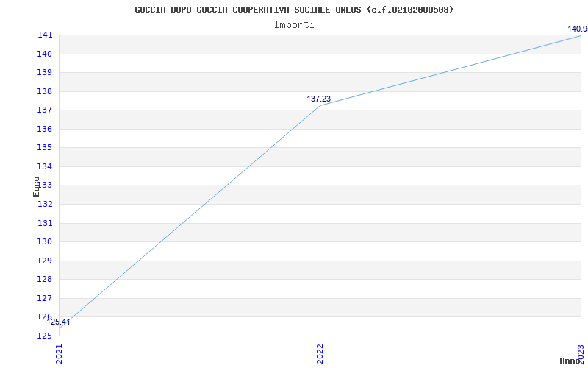Click the 125 y-axis tick label
This screenshot has width=588, height=368.
[x=44, y=336]
